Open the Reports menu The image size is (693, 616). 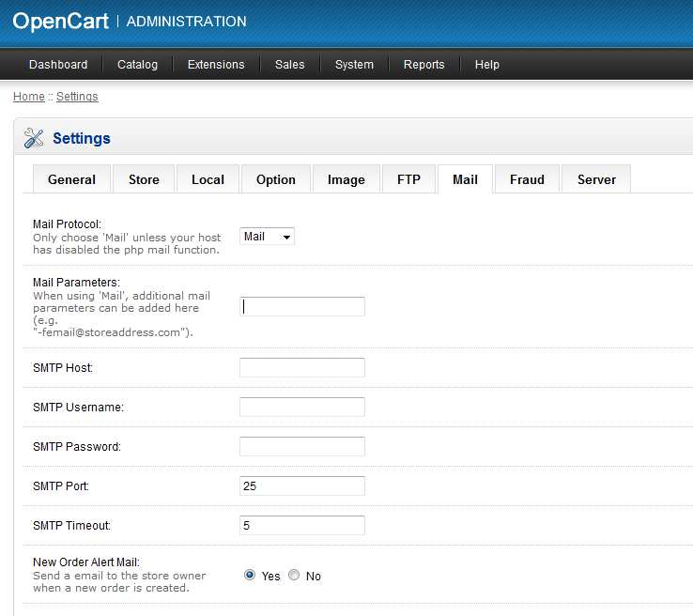pyautogui.click(x=423, y=65)
